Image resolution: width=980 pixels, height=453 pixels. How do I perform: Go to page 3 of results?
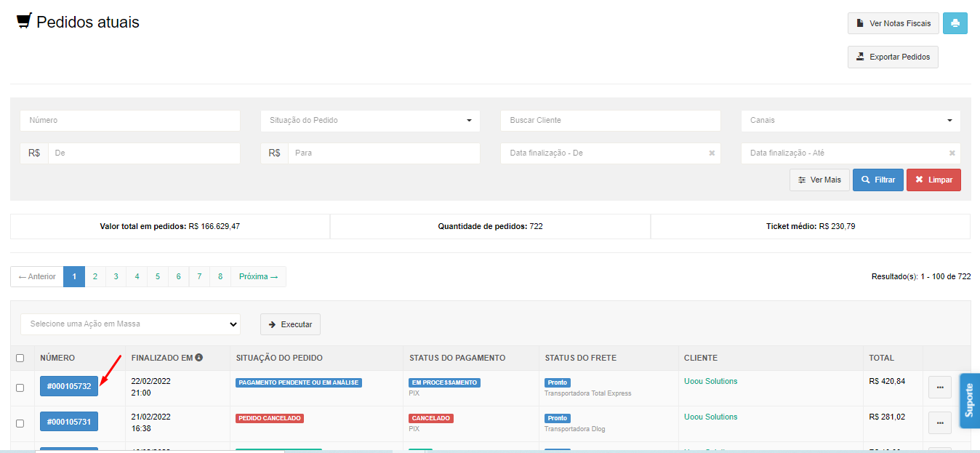116,276
